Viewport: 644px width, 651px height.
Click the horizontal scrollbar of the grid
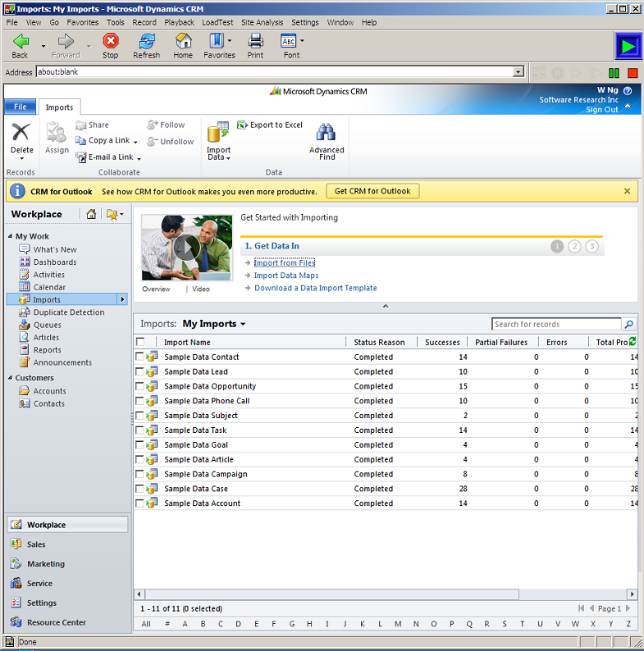(331, 594)
